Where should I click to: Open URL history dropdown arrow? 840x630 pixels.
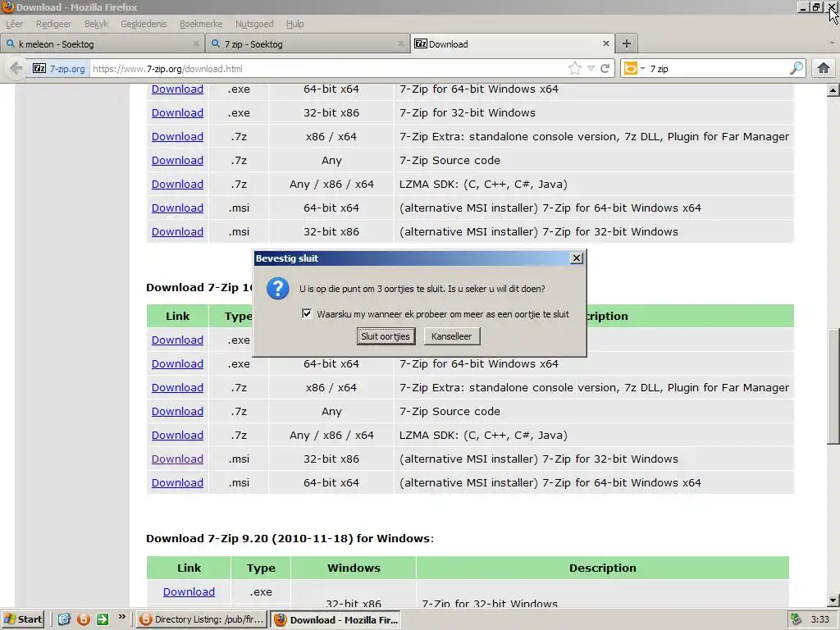pyautogui.click(x=591, y=69)
